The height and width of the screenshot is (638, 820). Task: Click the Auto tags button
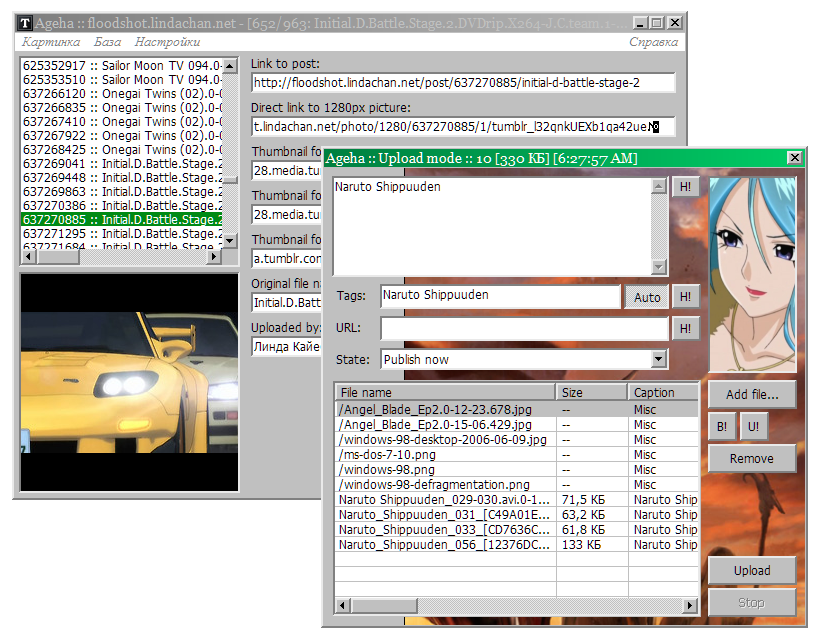click(x=646, y=297)
